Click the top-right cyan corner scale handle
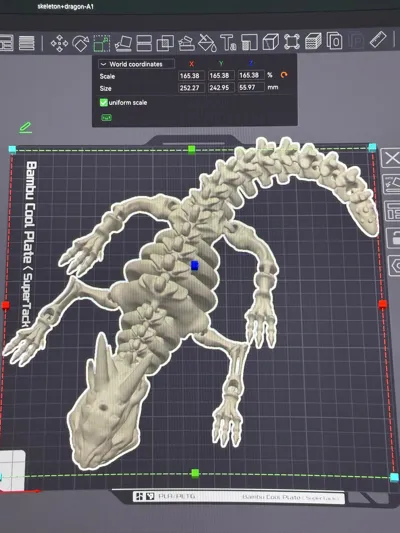This screenshot has width=400, height=533. pos(372,147)
